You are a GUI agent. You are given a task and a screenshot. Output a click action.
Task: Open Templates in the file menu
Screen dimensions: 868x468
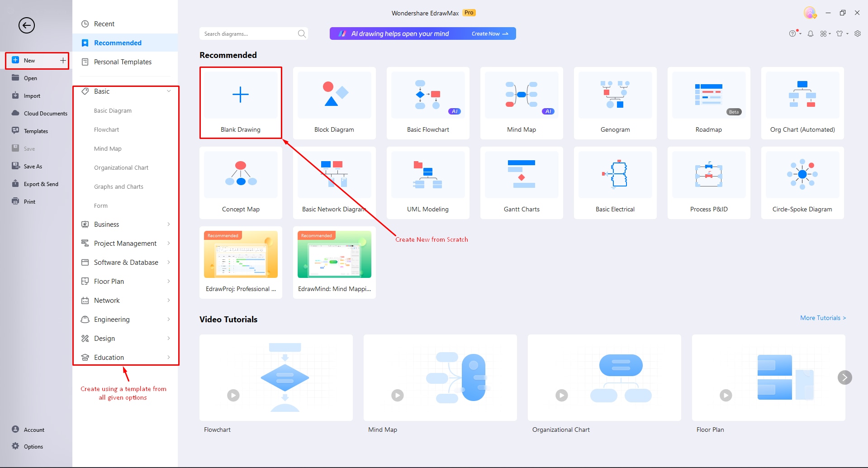pyautogui.click(x=36, y=131)
